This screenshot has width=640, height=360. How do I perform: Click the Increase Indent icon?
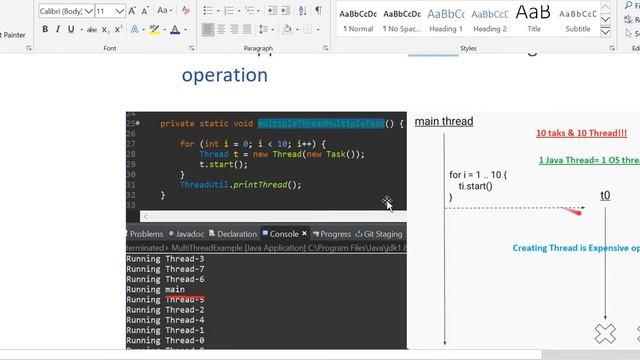[x=285, y=11]
